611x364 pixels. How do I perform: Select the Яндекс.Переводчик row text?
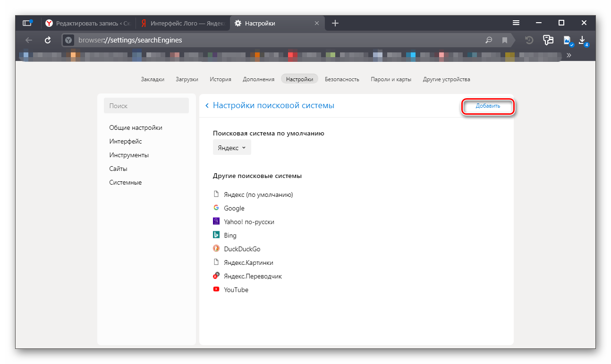pyautogui.click(x=253, y=276)
